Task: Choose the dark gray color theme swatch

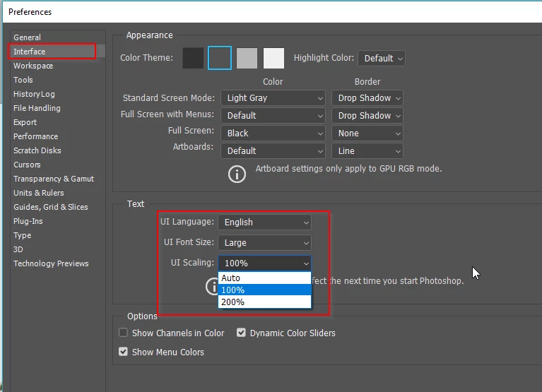Action: point(220,58)
